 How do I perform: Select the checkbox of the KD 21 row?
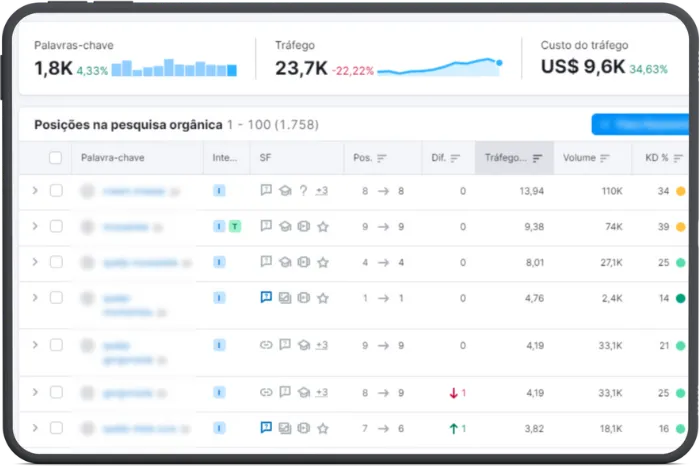[56, 345]
